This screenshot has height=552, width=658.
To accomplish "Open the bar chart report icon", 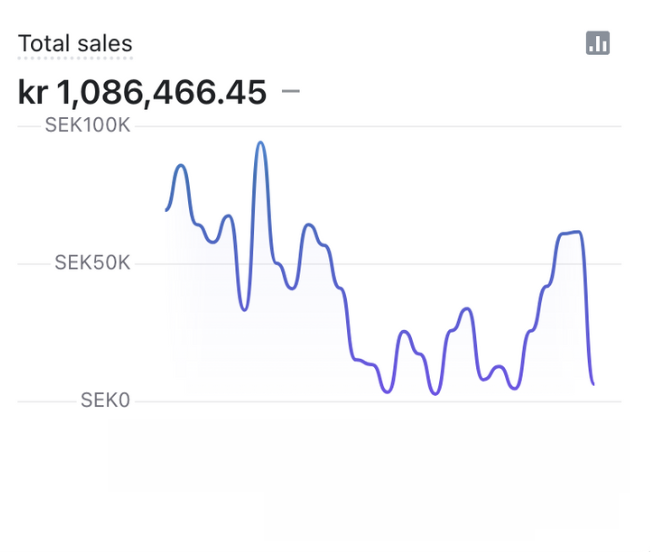I will [598, 43].
